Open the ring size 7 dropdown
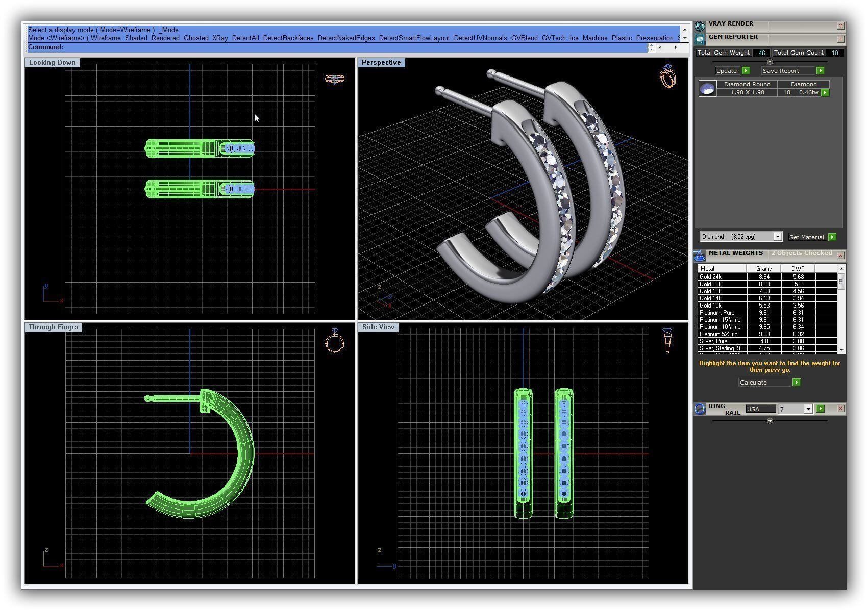868x611 pixels. tap(808, 409)
